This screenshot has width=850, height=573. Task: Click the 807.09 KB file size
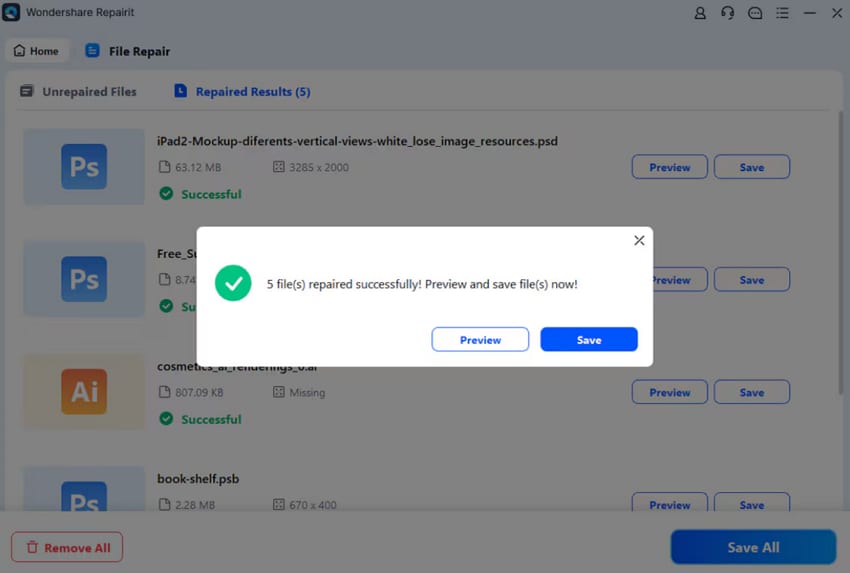click(199, 392)
